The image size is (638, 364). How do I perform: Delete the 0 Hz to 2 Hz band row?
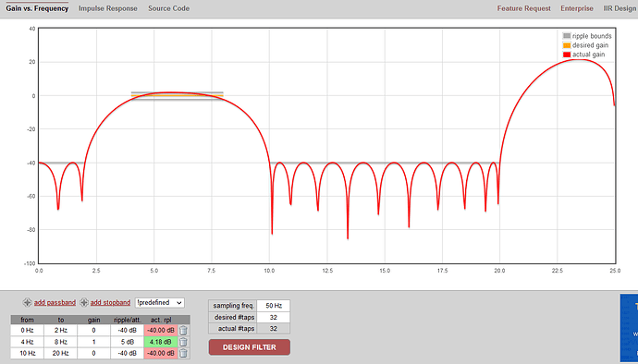183,331
